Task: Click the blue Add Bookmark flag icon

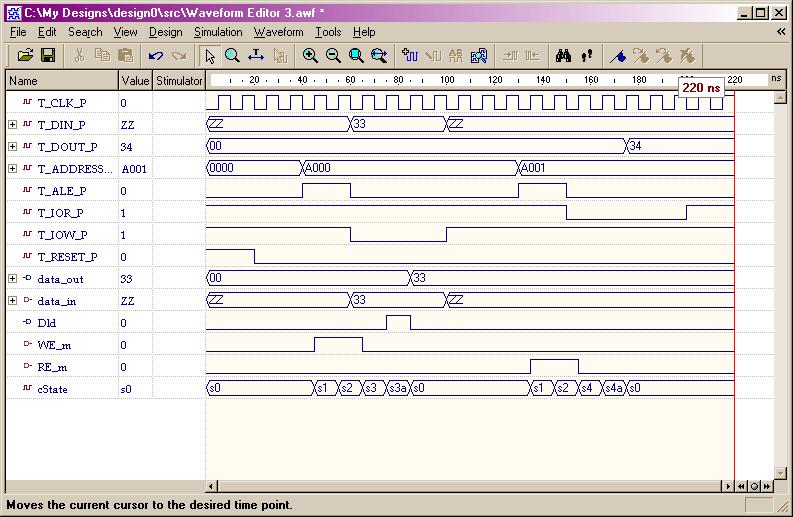Action: click(617, 56)
